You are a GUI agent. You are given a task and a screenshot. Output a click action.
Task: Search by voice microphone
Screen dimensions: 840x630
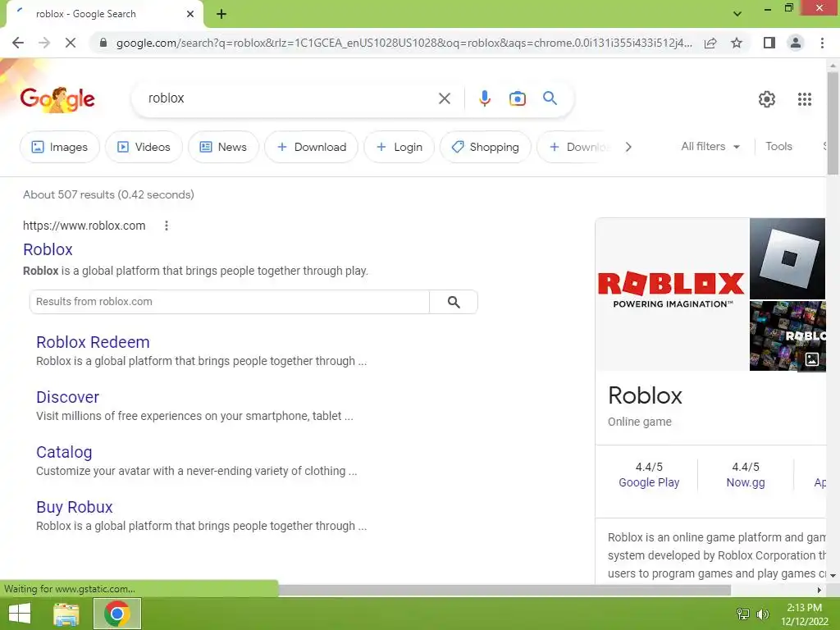point(484,98)
